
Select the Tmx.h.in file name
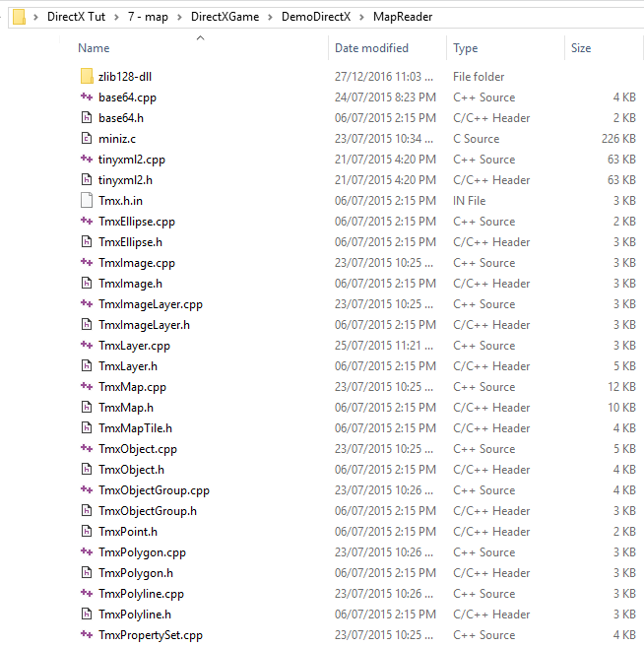pyautogui.click(x=120, y=201)
